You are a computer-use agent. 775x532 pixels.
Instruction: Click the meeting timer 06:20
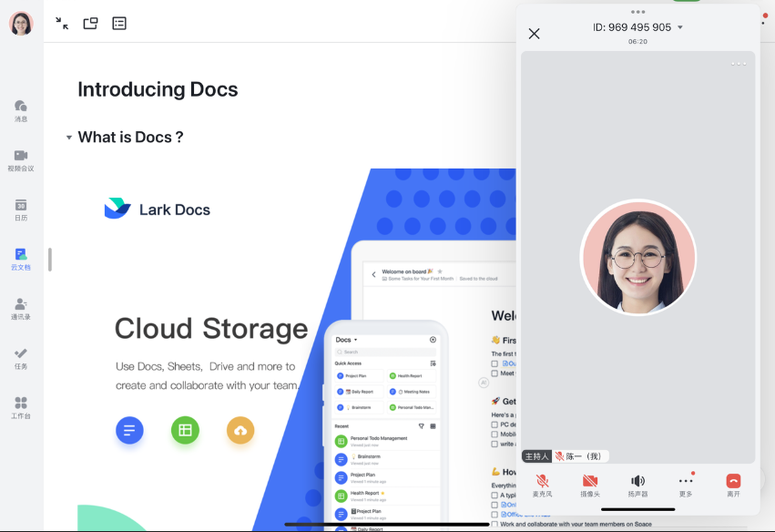point(637,42)
